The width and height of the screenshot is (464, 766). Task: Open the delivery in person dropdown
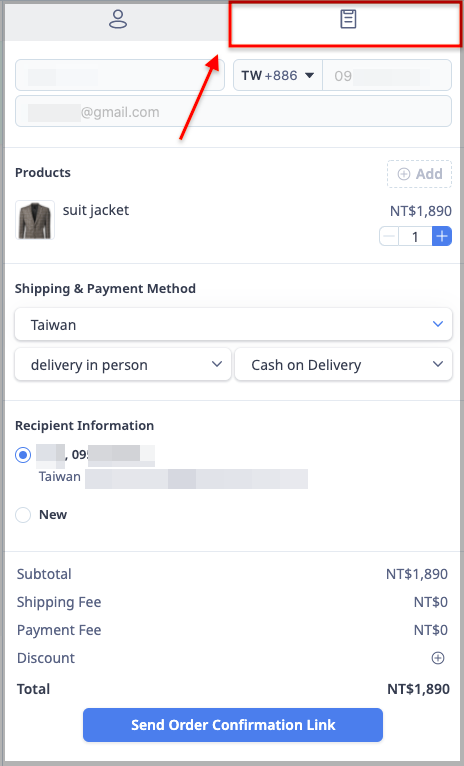click(123, 364)
